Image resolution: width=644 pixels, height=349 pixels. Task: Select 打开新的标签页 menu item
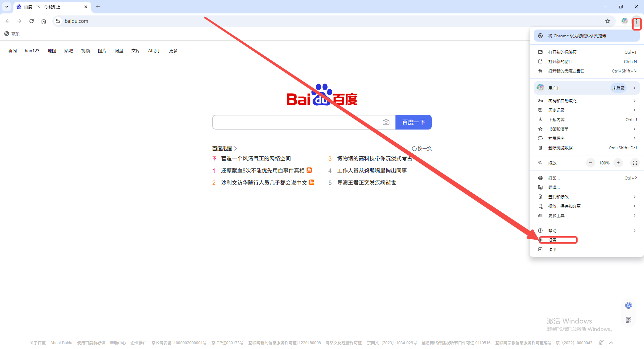[587, 52]
